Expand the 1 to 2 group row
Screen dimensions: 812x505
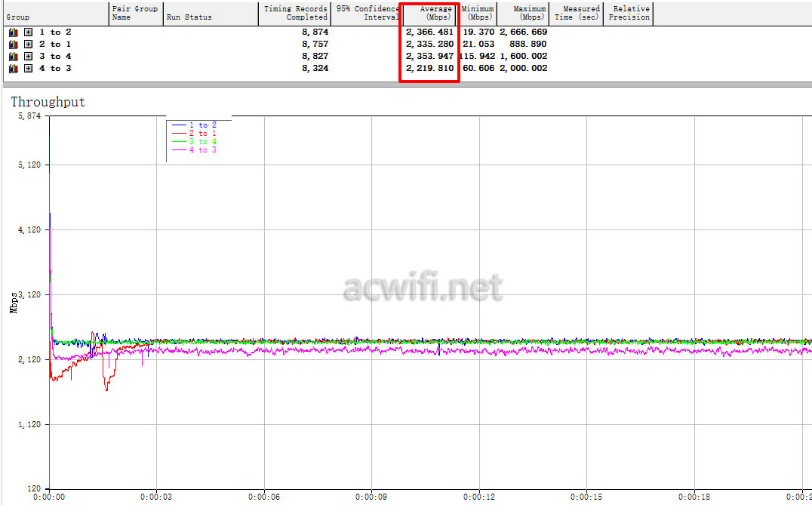click(29, 32)
